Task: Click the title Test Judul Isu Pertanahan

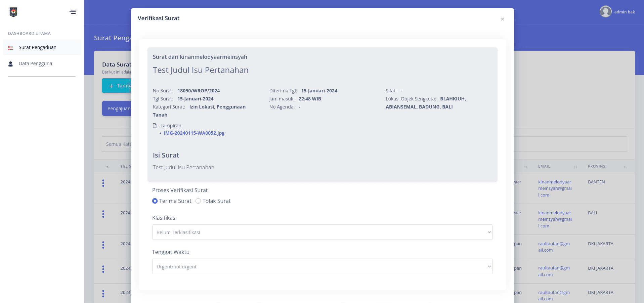Action: (x=201, y=70)
